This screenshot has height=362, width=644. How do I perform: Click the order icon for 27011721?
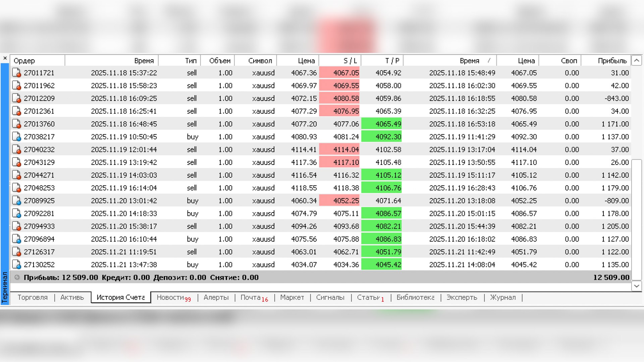click(x=17, y=73)
